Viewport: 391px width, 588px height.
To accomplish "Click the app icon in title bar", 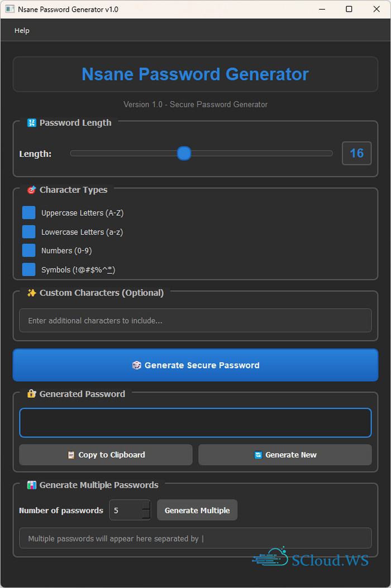I will [9, 9].
